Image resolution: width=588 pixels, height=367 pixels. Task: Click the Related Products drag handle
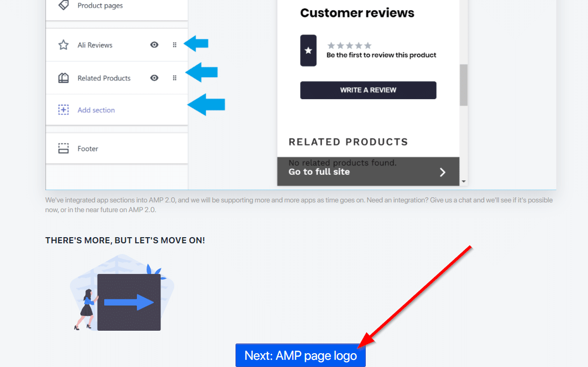[175, 78]
